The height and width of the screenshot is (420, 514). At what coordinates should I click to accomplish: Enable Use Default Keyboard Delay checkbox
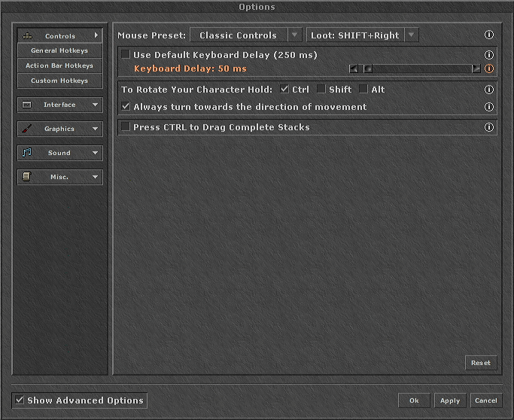(x=126, y=54)
